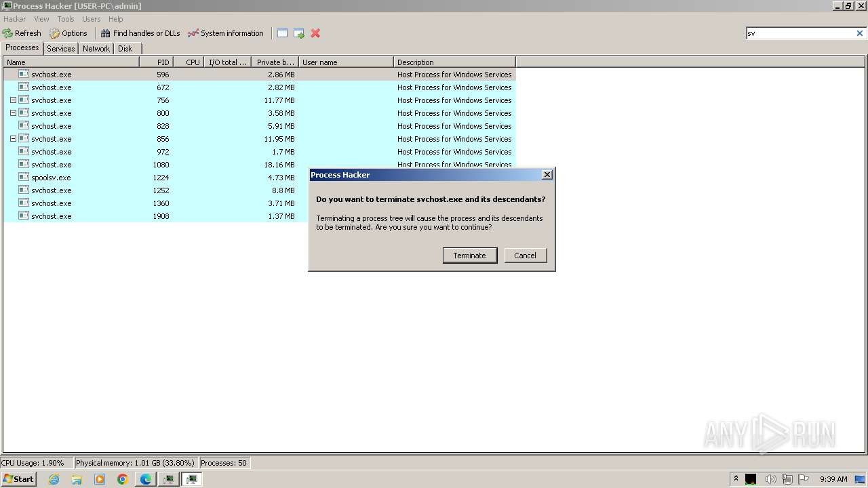Focus the search filter field containing 'sv'

(800, 33)
